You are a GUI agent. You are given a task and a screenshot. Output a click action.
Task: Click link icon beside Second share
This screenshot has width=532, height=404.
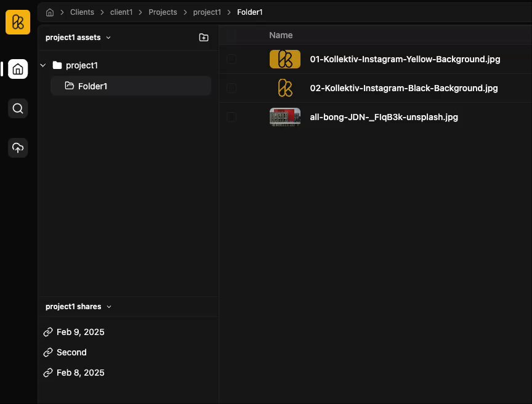click(x=48, y=352)
